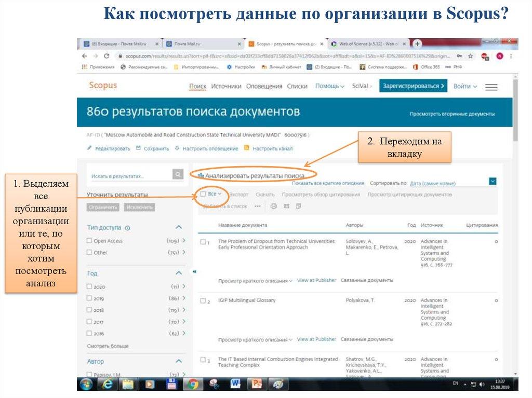Screen dimensions: 532x398
Task: Click the create bibliography icon in toolbar
Action: point(299,206)
